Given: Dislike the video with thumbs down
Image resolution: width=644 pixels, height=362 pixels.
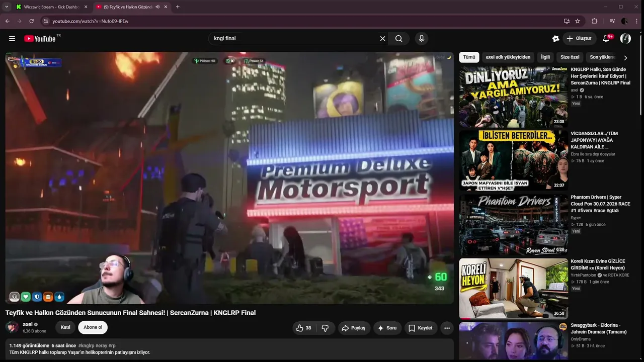Looking at the screenshot, I should coord(325,328).
